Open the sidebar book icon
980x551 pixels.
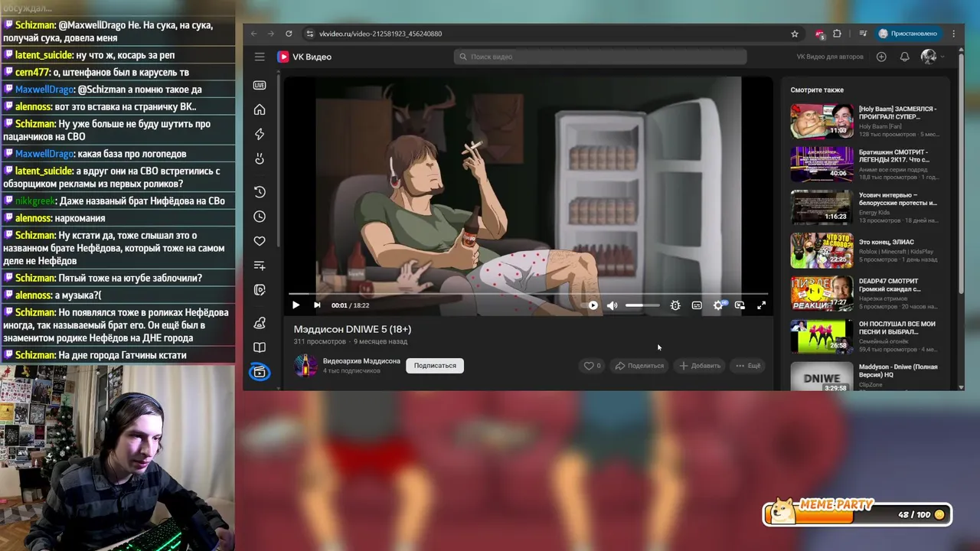point(260,347)
